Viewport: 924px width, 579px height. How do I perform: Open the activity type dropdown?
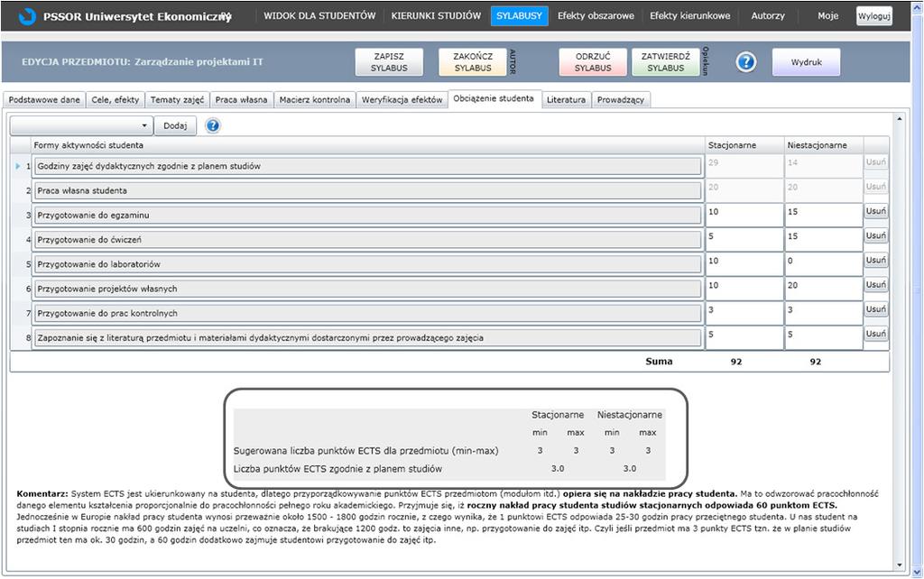tap(81, 125)
